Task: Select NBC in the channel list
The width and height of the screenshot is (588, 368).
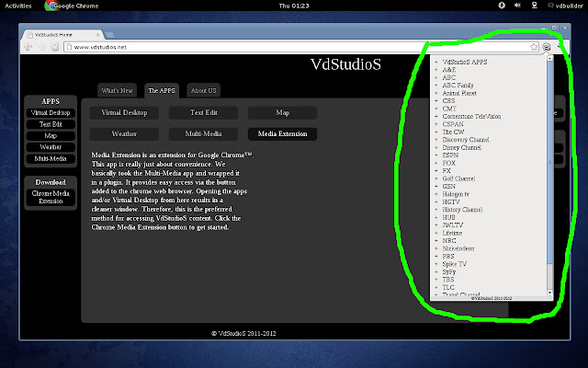Action: point(449,241)
